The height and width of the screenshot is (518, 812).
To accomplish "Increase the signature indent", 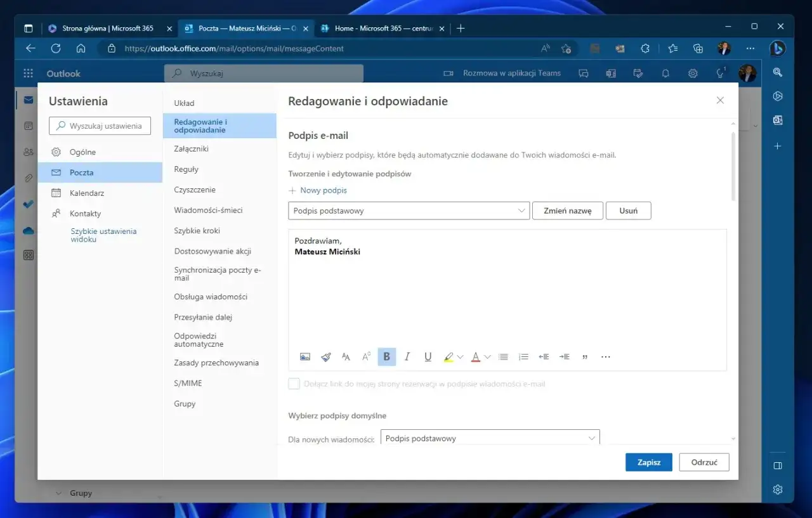I will [x=564, y=357].
